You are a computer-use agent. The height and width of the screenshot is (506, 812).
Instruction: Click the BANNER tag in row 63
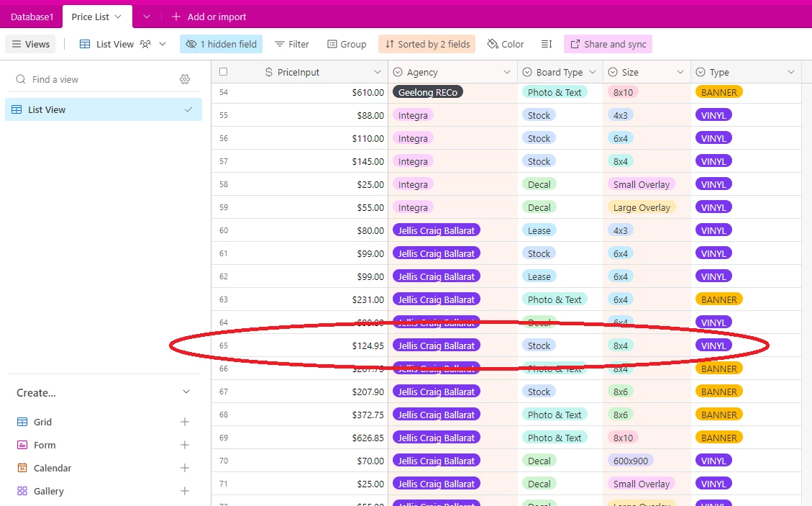719,299
